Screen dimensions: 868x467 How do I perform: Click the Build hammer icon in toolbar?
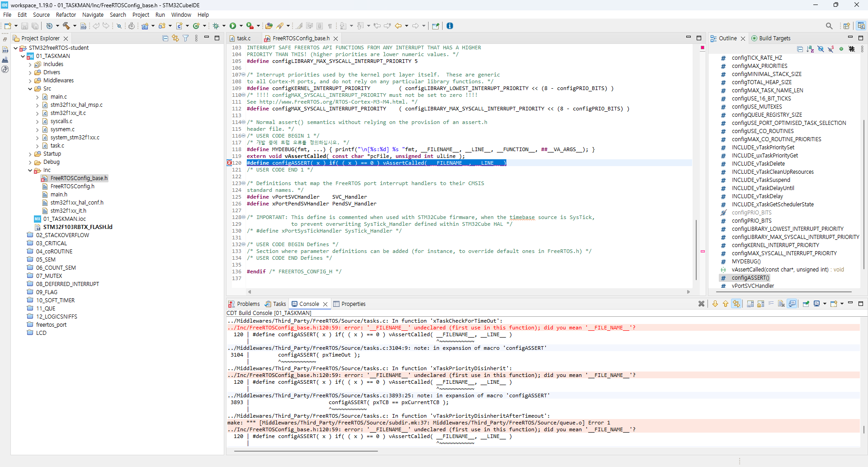pyautogui.click(x=66, y=26)
